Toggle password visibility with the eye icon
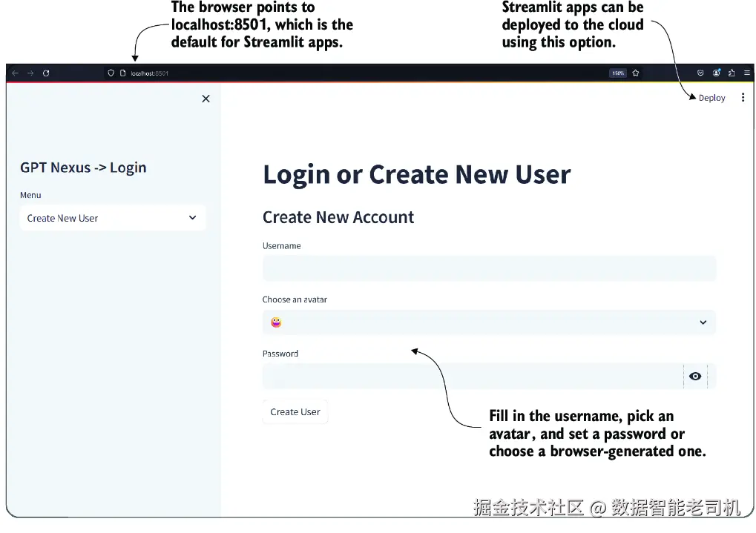This screenshot has width=756, height=533. pos(695,377)
